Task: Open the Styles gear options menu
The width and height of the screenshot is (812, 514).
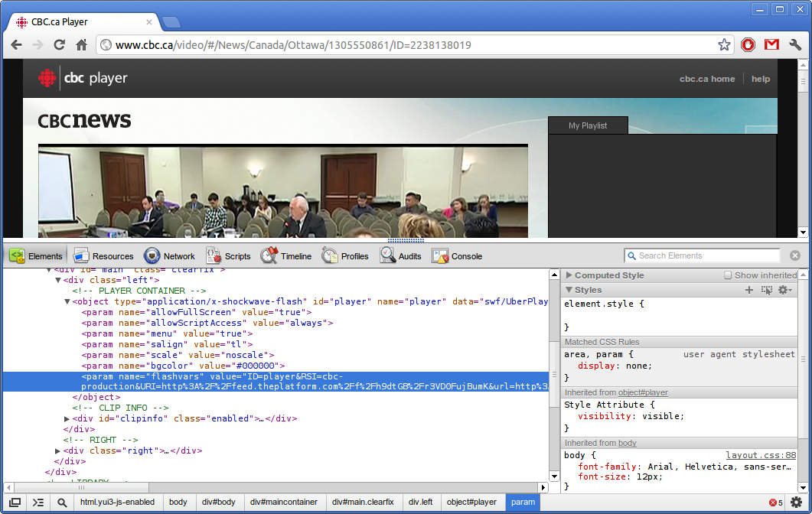Action: tap(784, 290)
